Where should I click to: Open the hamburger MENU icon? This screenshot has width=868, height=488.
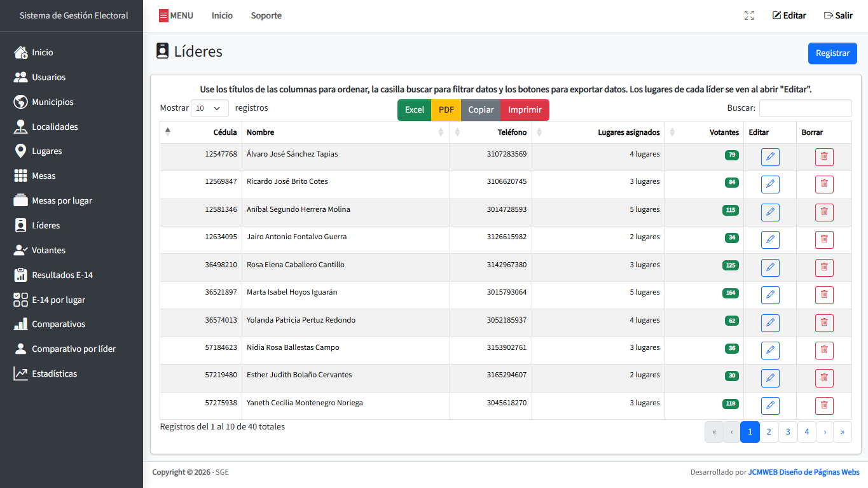tap(163, 15)
